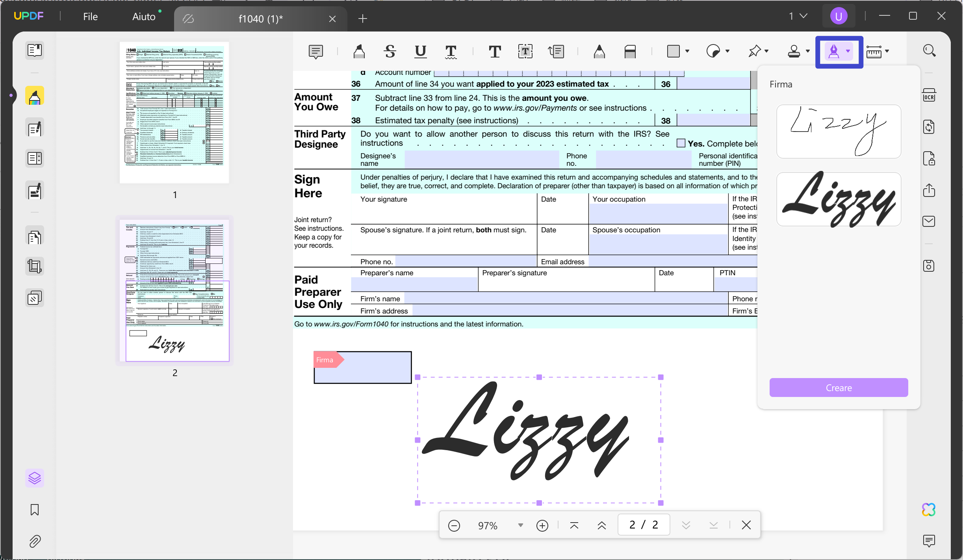
Task: Open the attachments paperclip panel
Action: click(35, 541)
